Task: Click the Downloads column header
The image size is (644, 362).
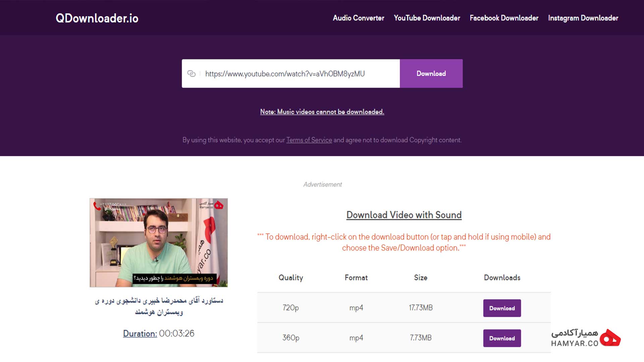Action: coord(502,278)
